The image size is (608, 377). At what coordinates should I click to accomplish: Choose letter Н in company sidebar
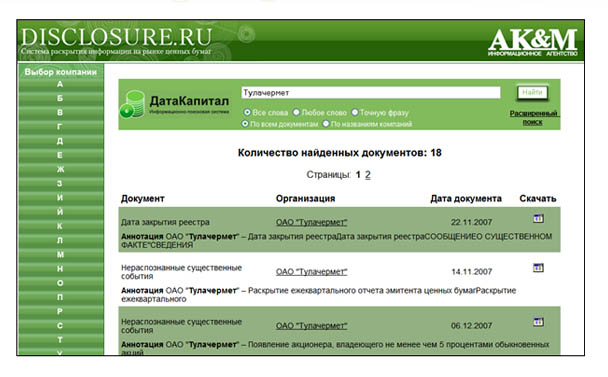point(60,269)
